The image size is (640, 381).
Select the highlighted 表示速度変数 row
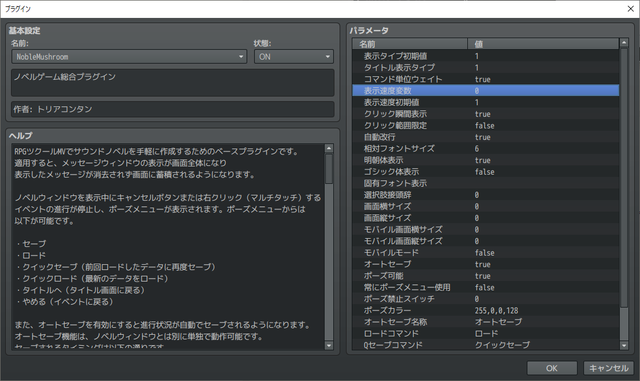[486, 90]
